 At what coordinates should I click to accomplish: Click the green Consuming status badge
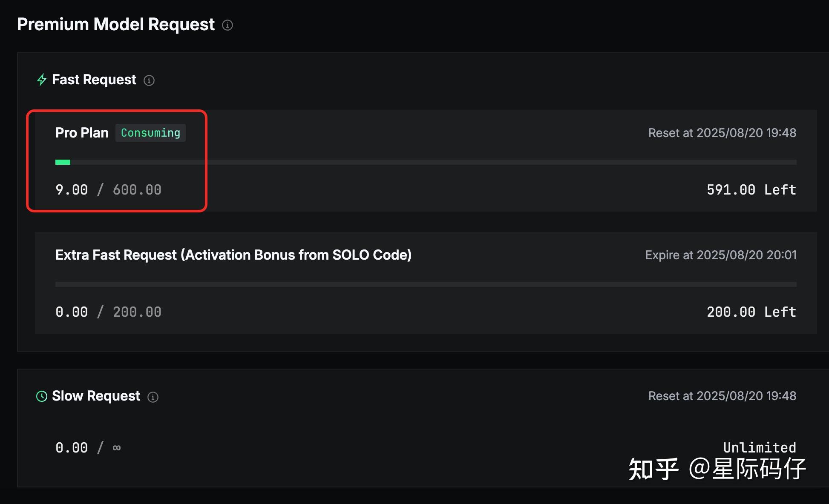point(150,133)
